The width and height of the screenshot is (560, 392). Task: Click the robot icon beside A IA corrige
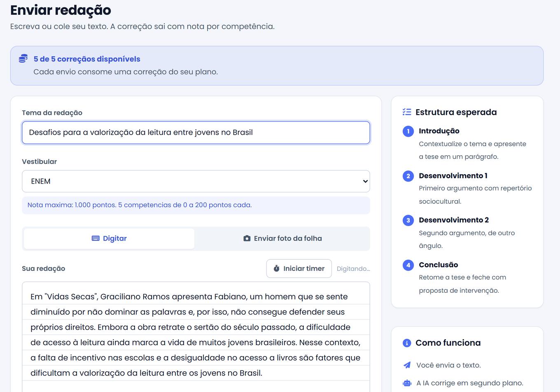coord(407,383)
